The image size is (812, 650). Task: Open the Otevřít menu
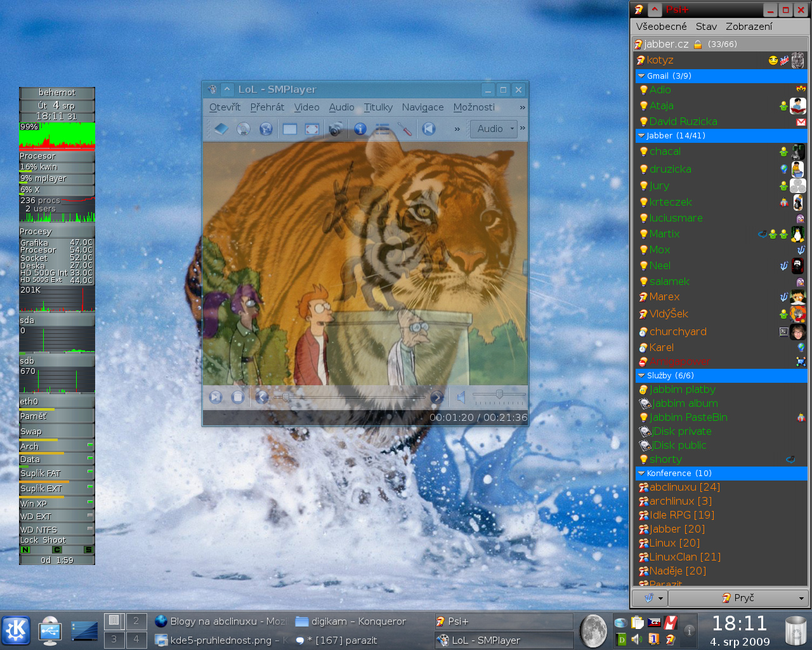click(225, 107)
